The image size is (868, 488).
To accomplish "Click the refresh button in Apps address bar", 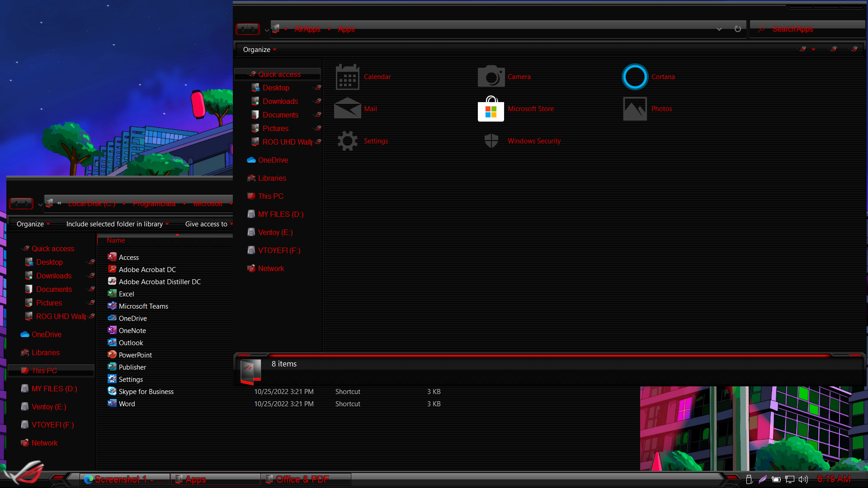I will click(737, 29).
